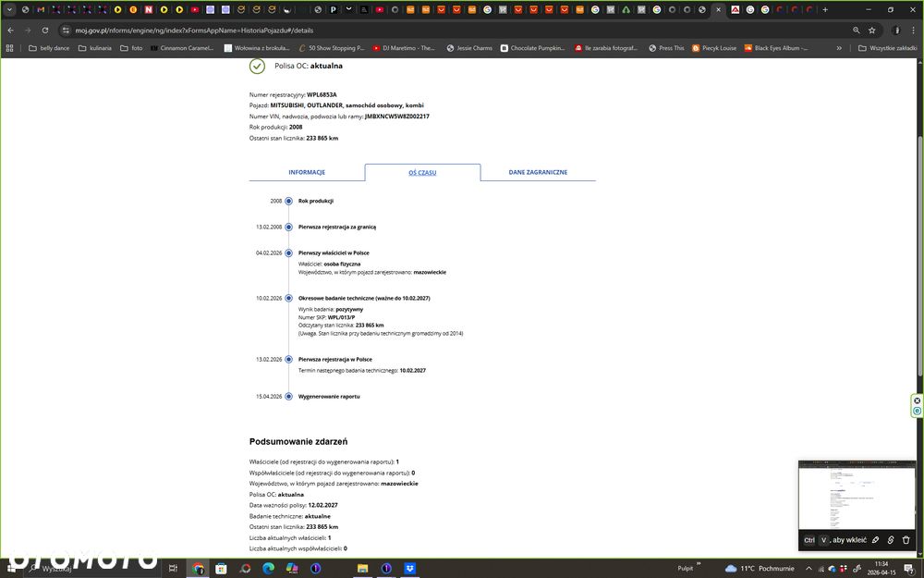
Task: Open the Jessie Charms bookmark
Action: (x=469, y=48)
